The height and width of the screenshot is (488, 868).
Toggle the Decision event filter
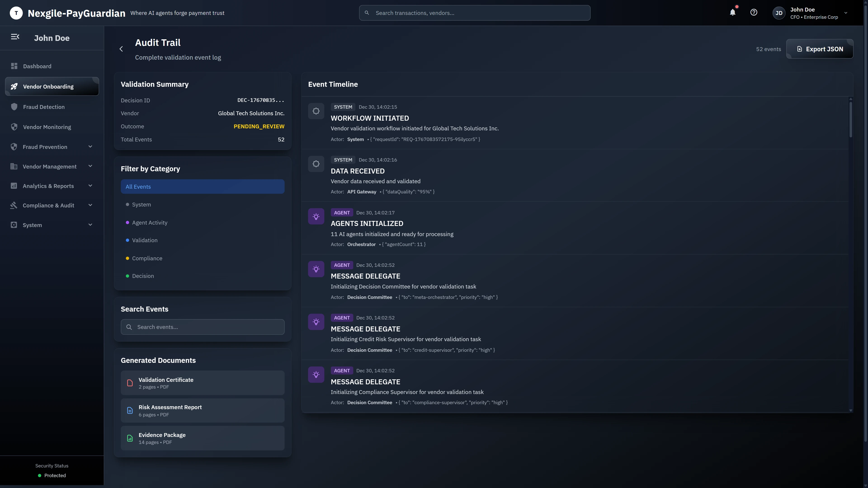pyautogui.click(x=143, y=276)
